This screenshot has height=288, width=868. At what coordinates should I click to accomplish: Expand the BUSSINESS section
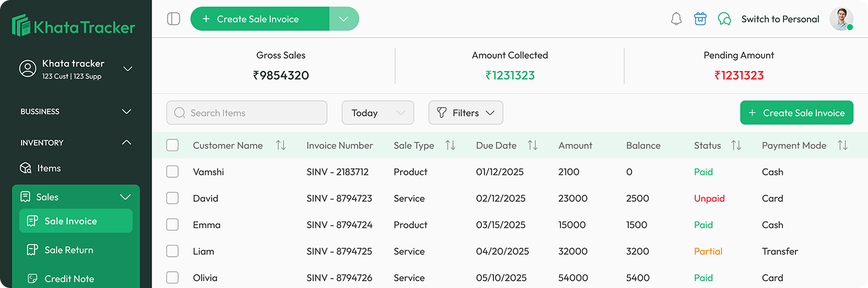76,111
